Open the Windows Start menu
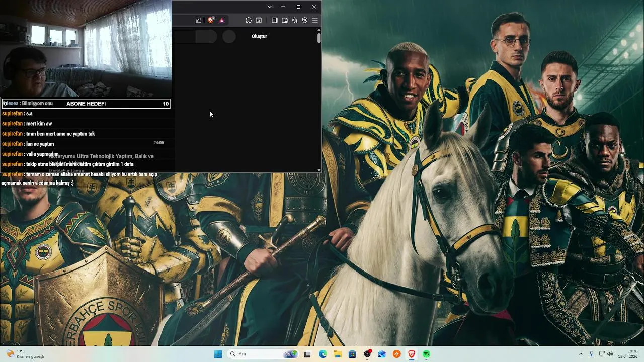The height and width of the screenshot is (362, 644). pos(218,354)
